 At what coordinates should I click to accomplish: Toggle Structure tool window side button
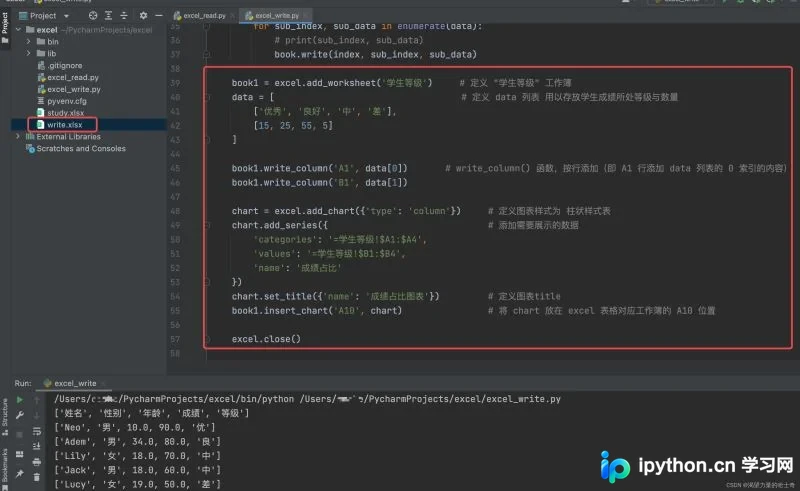pyautogui.click(x=5, y=418)
